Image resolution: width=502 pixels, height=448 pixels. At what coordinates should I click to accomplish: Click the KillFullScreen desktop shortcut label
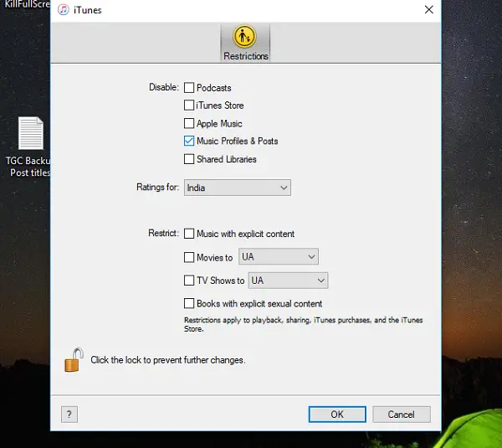(x=28, y=4)
